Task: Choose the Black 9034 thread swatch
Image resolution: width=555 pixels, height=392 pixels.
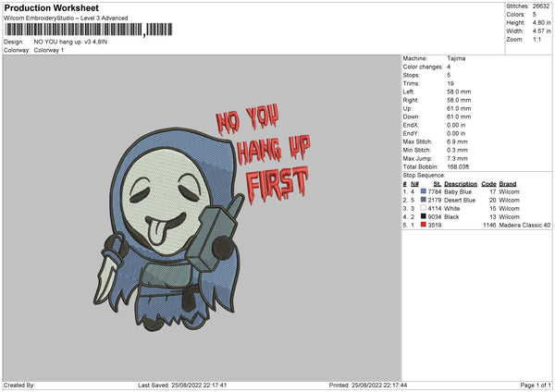Action: click(x=424, y=216)
